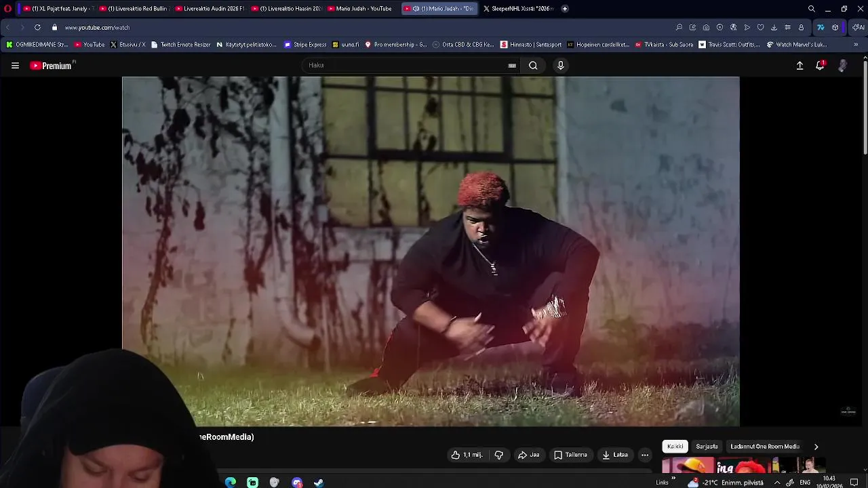Open a new browser tab

click(565, 9)
